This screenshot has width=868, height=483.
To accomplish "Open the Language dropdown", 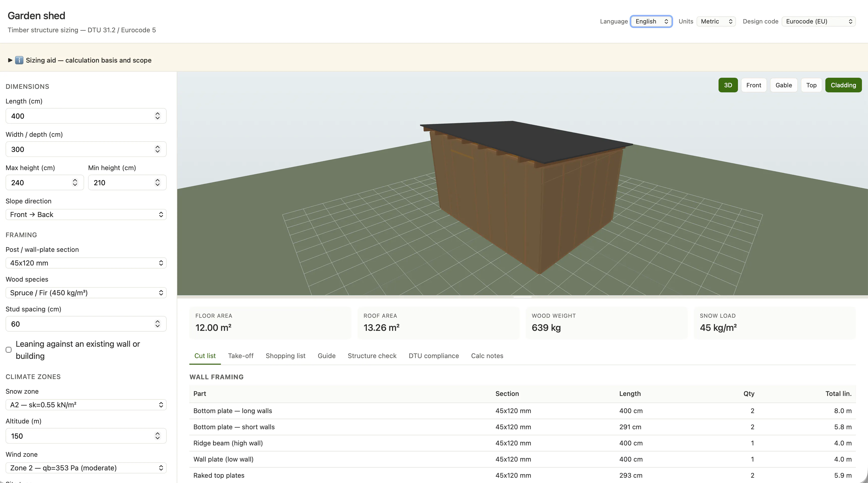I will coord(651,21).
